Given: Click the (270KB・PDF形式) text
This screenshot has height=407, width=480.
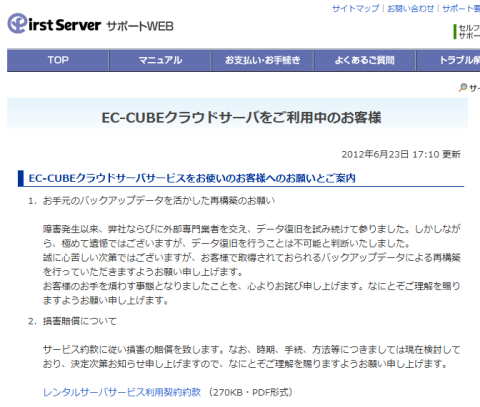Looking at the screenshot, I should tap(250, 392).
